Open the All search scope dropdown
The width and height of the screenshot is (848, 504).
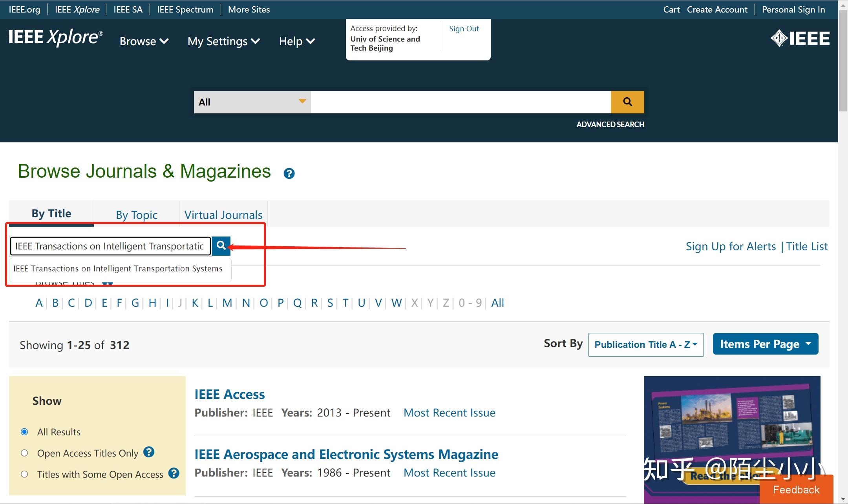click(252, 102)
